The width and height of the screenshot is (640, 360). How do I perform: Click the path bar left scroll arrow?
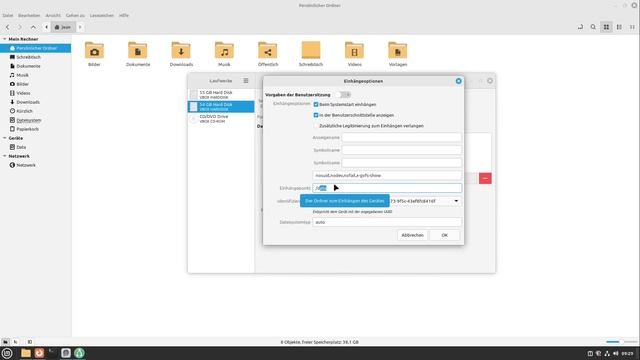tap(46, 27)
